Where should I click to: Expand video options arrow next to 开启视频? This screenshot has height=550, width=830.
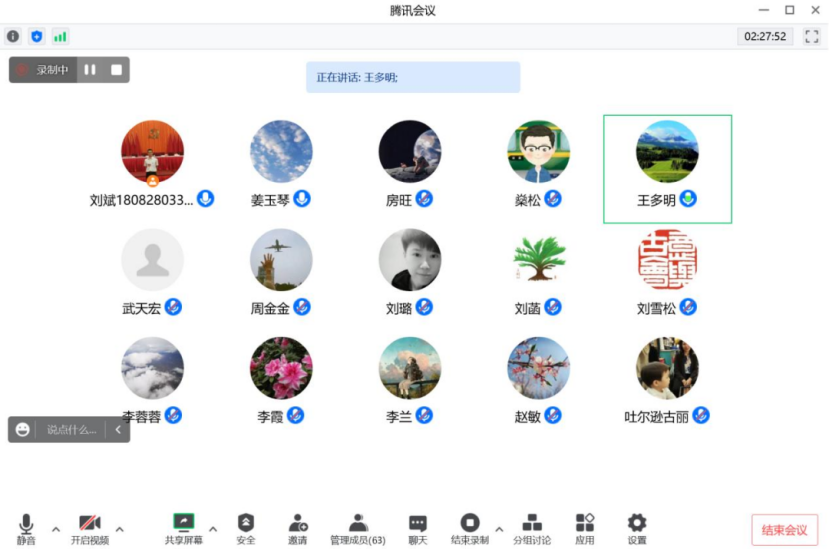click(x=120, y=529)
